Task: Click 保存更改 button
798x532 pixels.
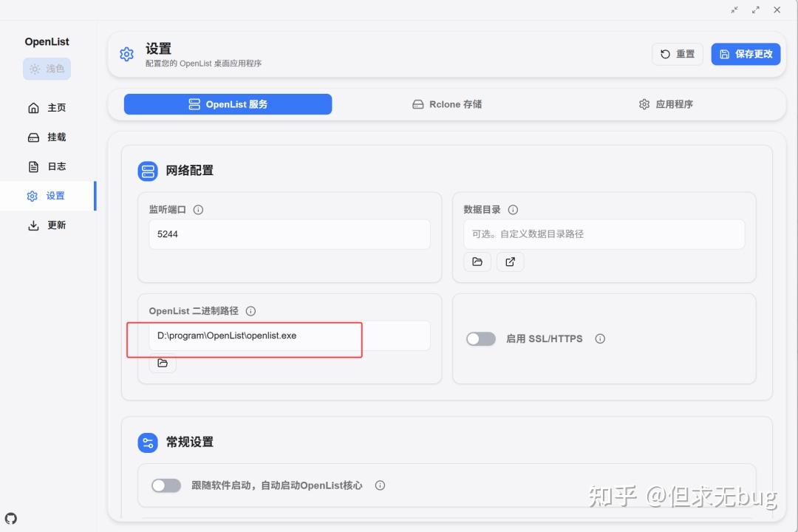Action: click(746, 54)
